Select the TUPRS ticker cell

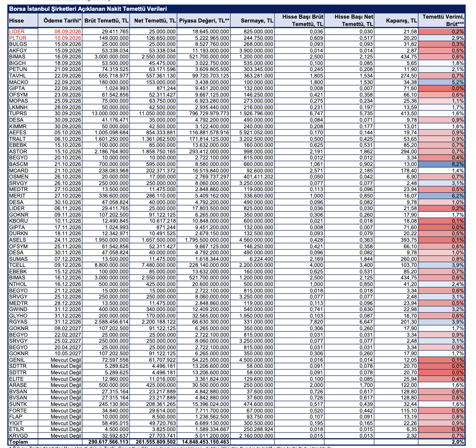(x=18, y=114)
